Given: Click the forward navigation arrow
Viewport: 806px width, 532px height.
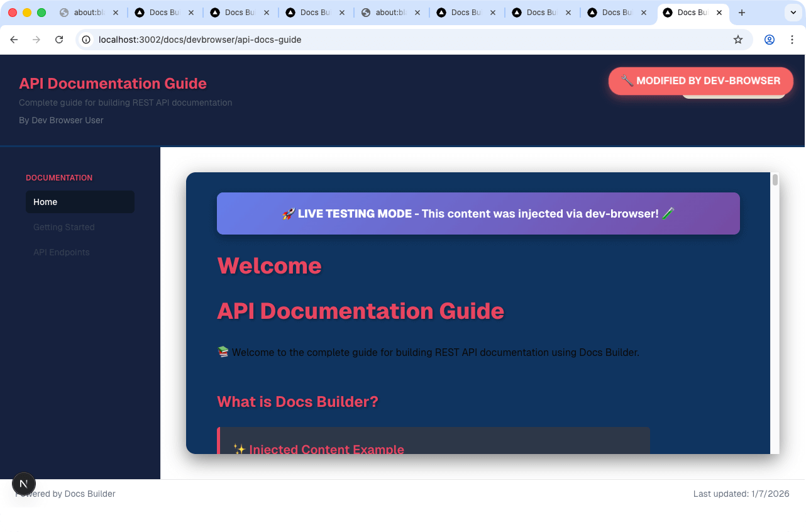Looking at the screenshot, I should coord(36,39).
